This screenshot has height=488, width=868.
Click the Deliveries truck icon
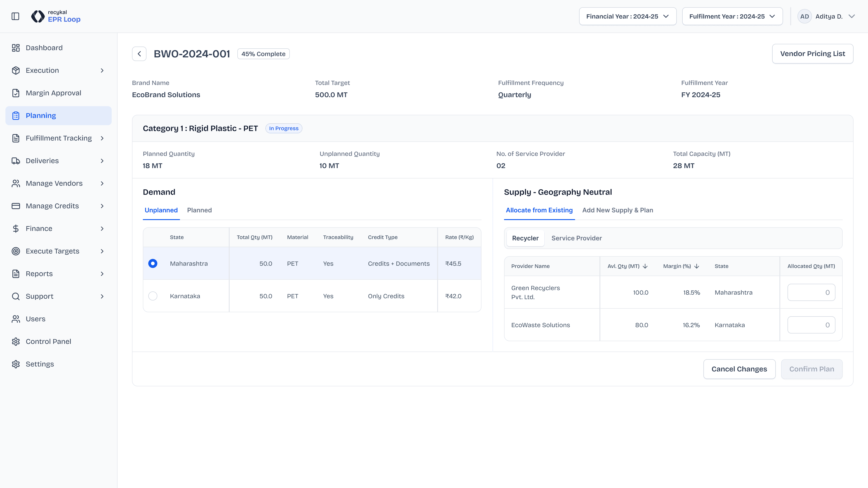16,161
